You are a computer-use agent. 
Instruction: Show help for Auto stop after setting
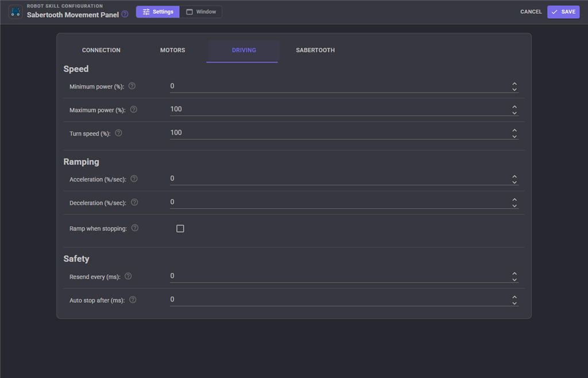click(133, 300)
